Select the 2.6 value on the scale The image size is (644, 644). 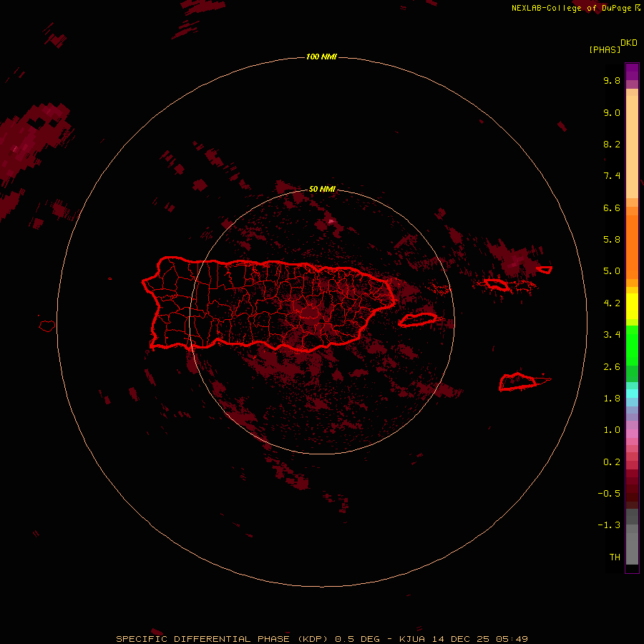pos(612,366)
